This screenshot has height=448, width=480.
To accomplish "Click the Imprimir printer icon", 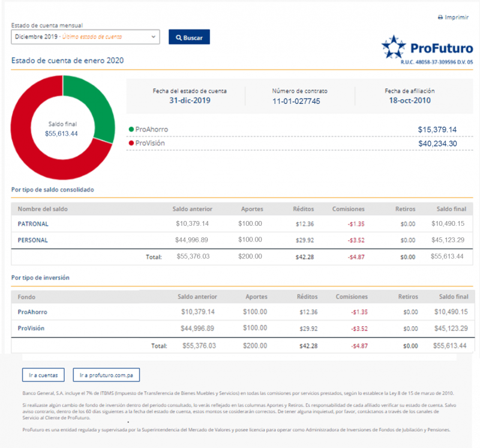I will [x=441, y=17].
